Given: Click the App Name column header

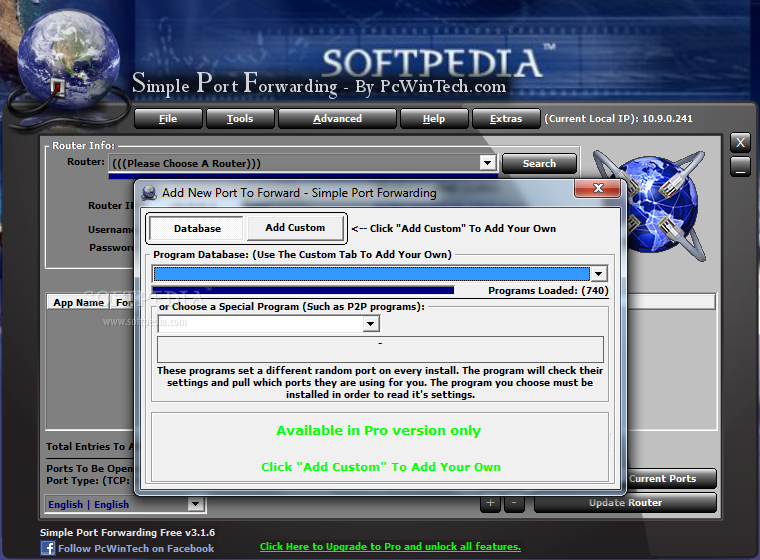Looking at the screenshot, I should point(78,303).
